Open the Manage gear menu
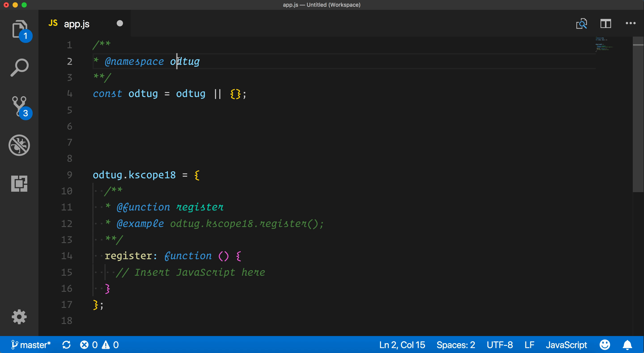The height and width of the screenshot is (353, 644). point(19,317)
